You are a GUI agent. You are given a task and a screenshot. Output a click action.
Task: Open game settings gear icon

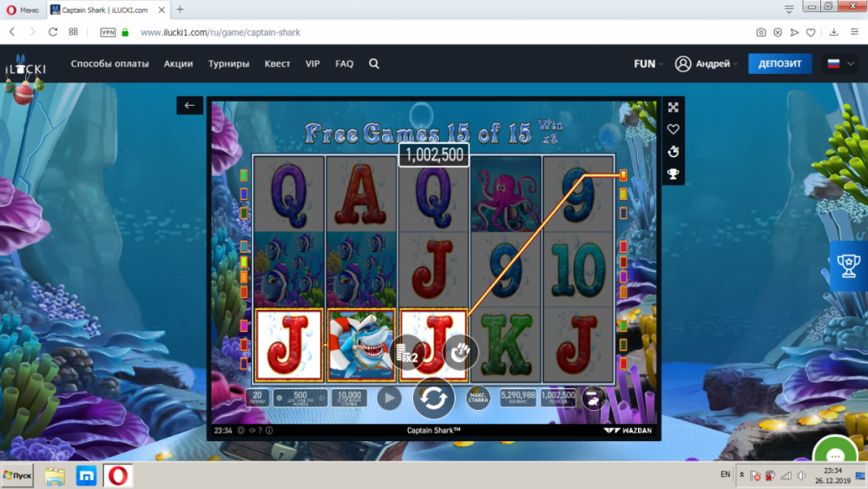point(240,430)
